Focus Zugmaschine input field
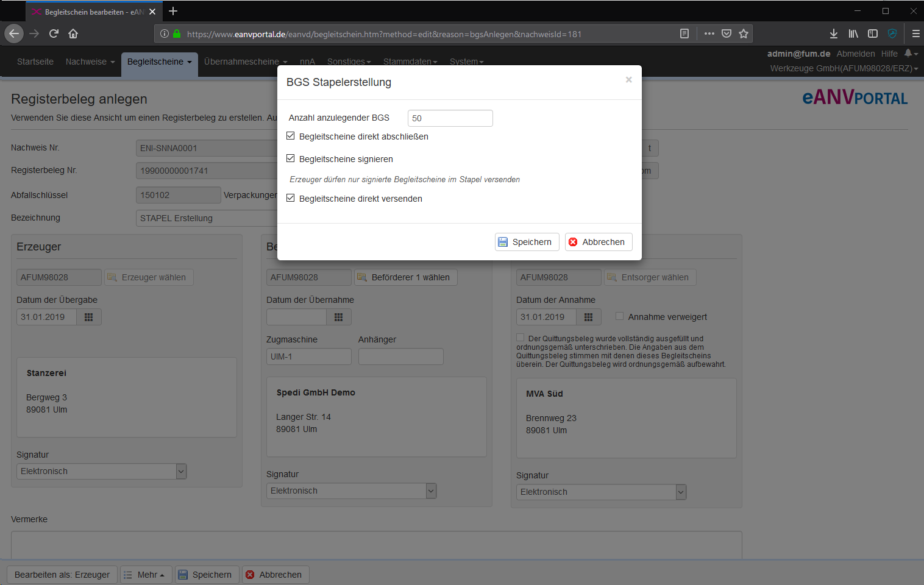Image resolution: width=924 pixels, height=585 pixels. point(309,356)
